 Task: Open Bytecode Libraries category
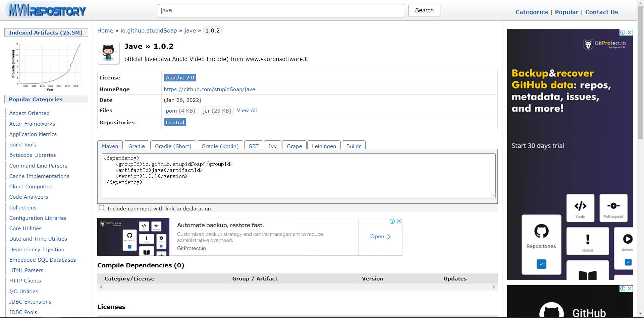coord(33,155)
